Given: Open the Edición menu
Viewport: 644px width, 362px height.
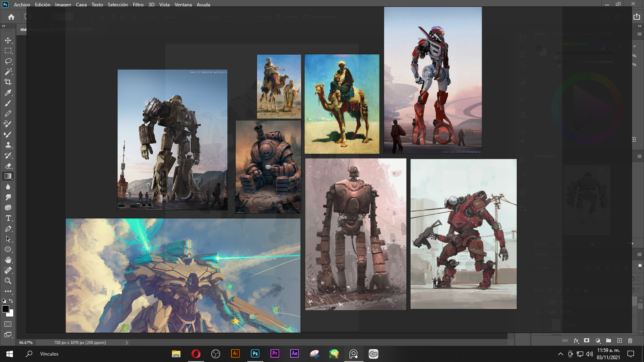Looking at the screenshot, I should pyautogui.click(x=43, y=5).
